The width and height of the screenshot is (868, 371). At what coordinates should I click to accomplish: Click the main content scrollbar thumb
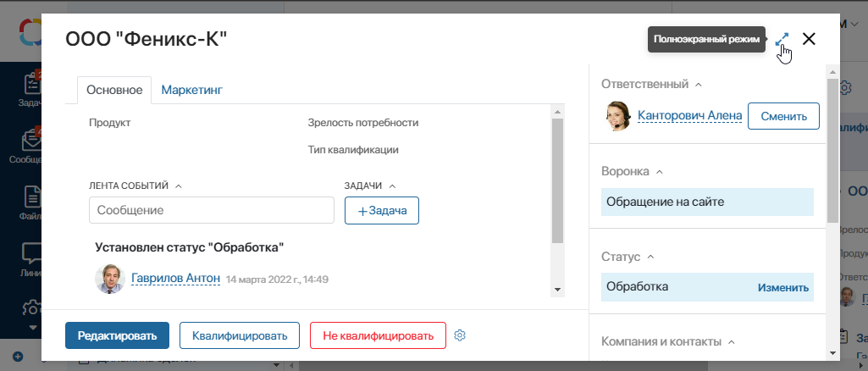coord(557,180)
